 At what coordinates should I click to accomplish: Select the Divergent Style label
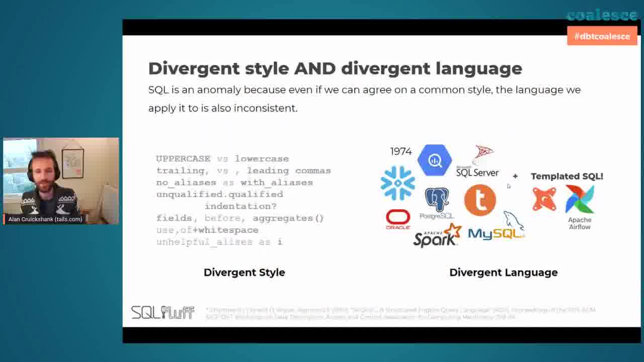tap(244, 272)
